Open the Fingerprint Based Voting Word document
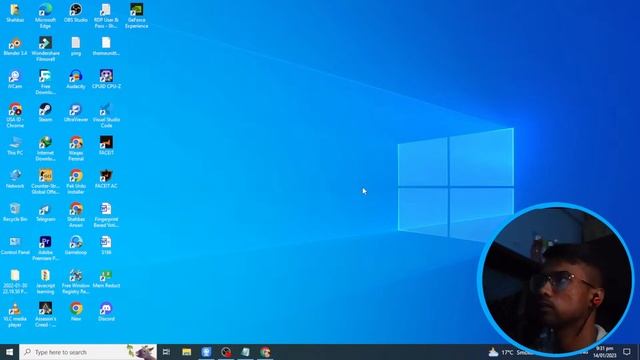Viewport: 640px width, 360px height. (106, 215)
